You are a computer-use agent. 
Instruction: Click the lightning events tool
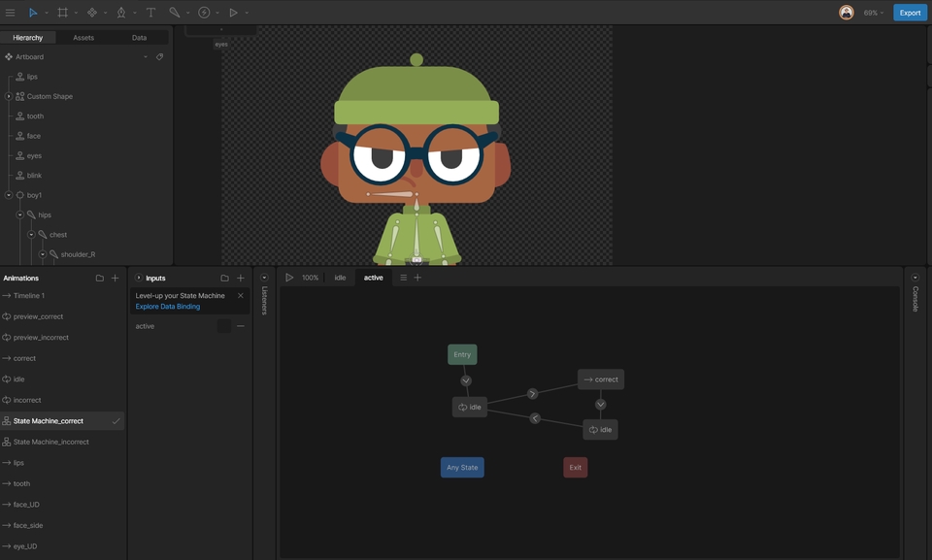[204, 13]
